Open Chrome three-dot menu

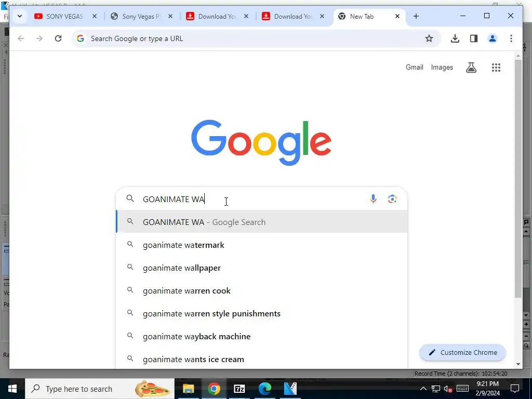[x=511, y=38]
